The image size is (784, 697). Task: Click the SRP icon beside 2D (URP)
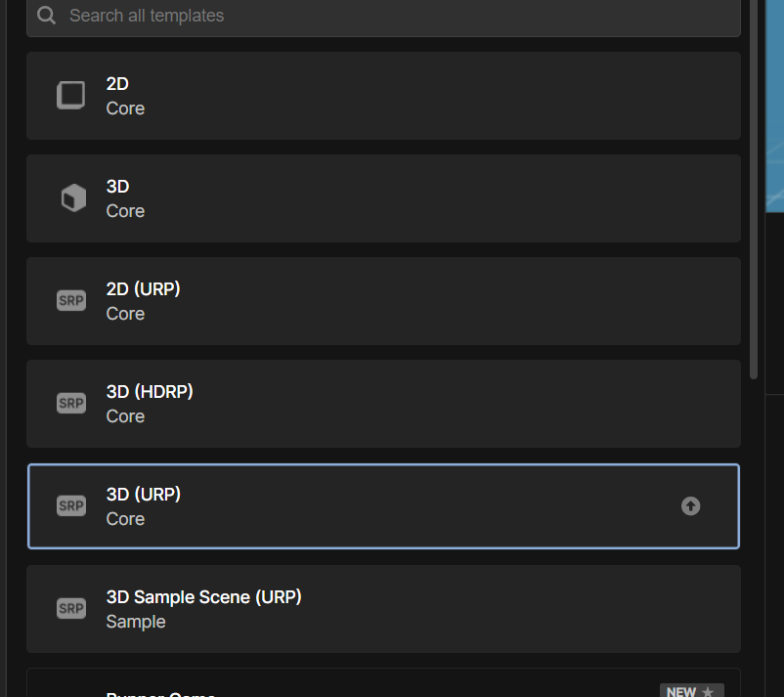(71, 301)
